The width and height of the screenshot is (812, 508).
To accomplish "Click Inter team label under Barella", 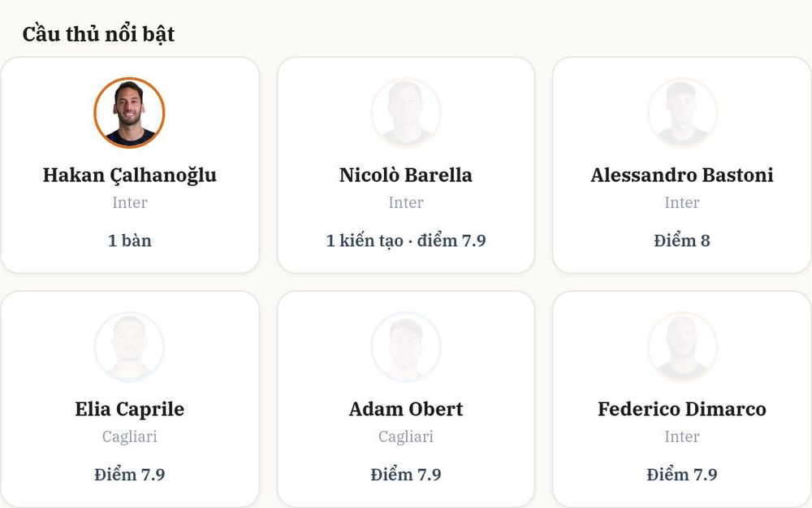I will pyautogui.click(x=405, y=202).
